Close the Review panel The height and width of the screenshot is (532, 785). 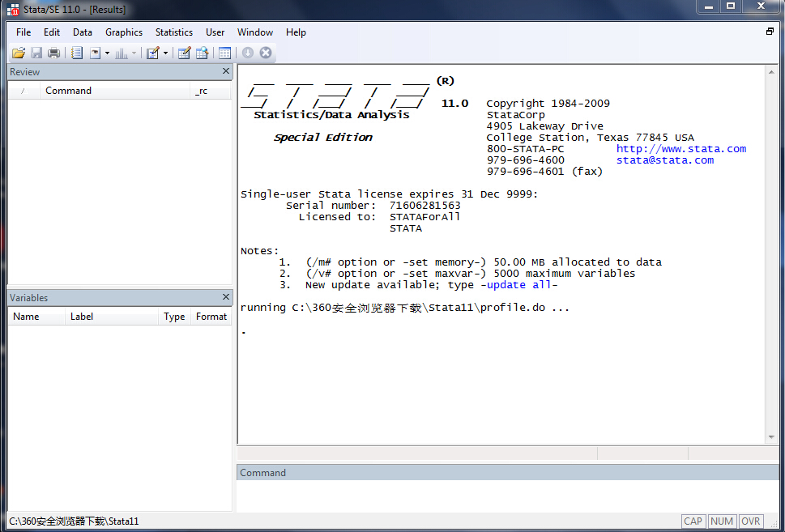point(226,71)
